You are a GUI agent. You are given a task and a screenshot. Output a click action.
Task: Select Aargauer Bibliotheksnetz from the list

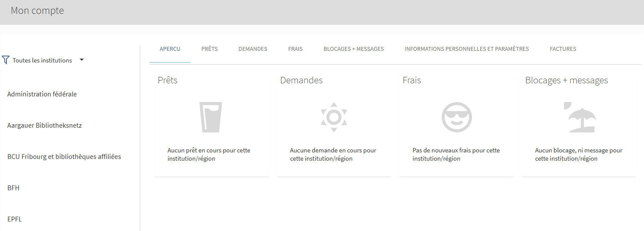[45, 125]
